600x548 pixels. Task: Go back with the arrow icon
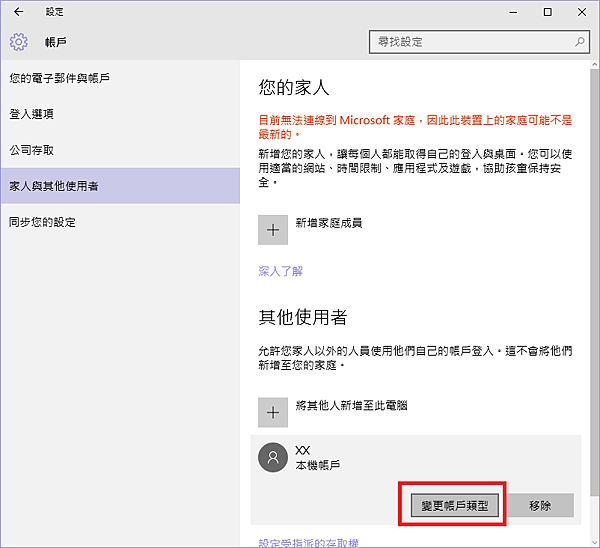coord(18,12)
